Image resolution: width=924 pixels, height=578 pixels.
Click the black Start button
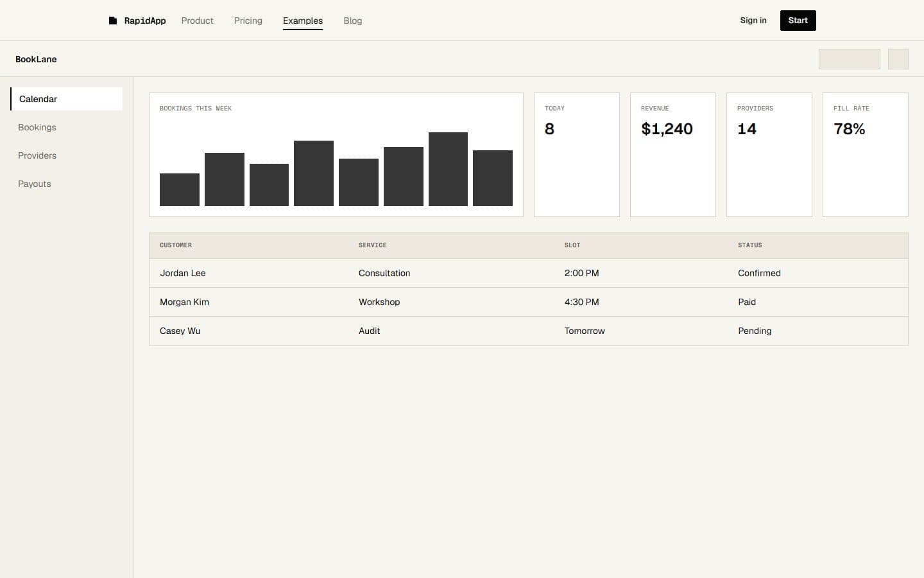tap(798, 21)
